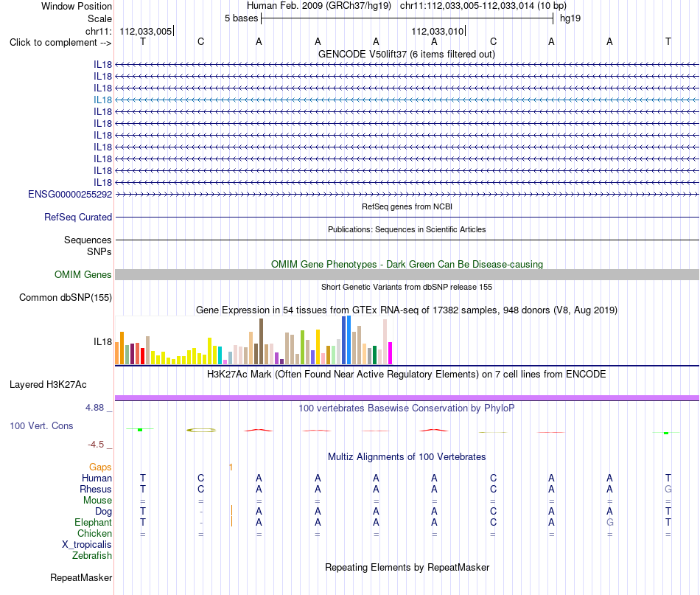This screenshot has width=700, height=595.
Task: Click 'Multiz Alignments of 100 Vertebrates' title
Action: pos(407,457)
